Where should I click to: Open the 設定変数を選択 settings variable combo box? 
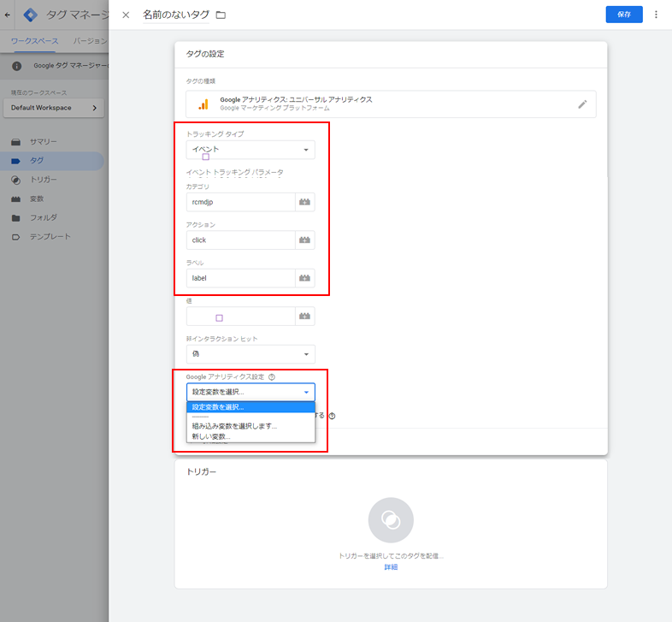251,392
